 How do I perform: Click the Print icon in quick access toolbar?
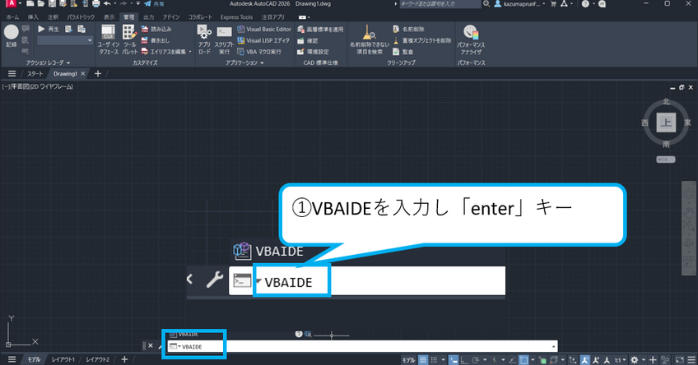[96, 4]
